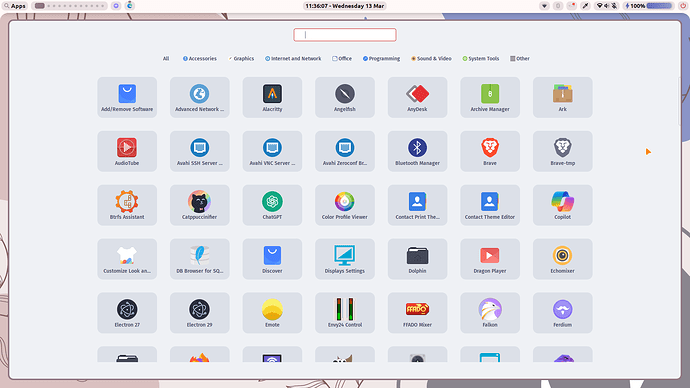Open Color Profile Viewer
Screen dimensions: 690x388
345,205
